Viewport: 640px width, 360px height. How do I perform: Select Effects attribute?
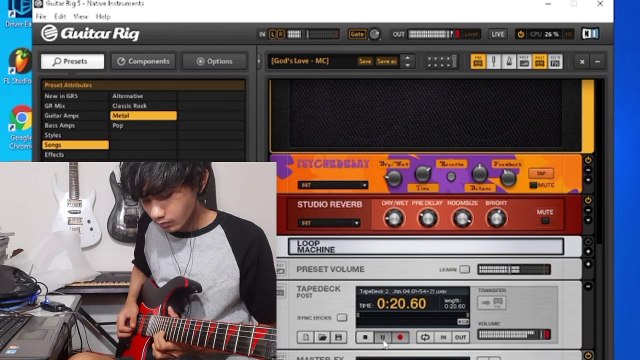pos(76,155)
